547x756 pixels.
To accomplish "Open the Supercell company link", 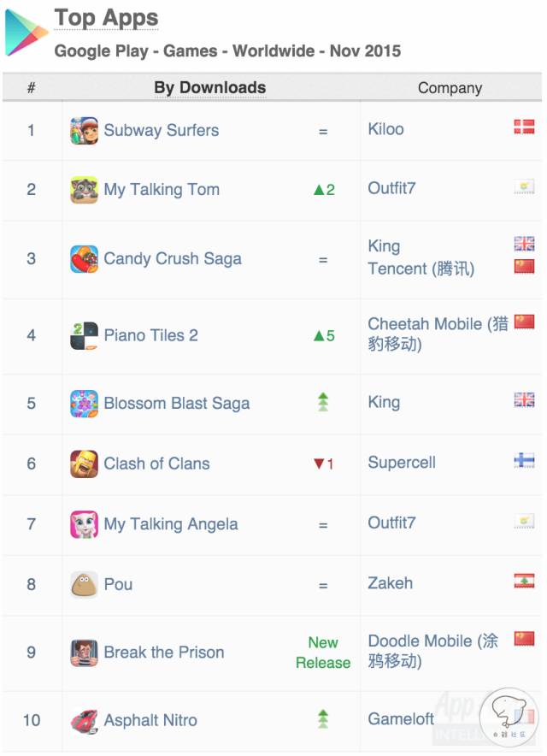I will click(x=402, y=463).
